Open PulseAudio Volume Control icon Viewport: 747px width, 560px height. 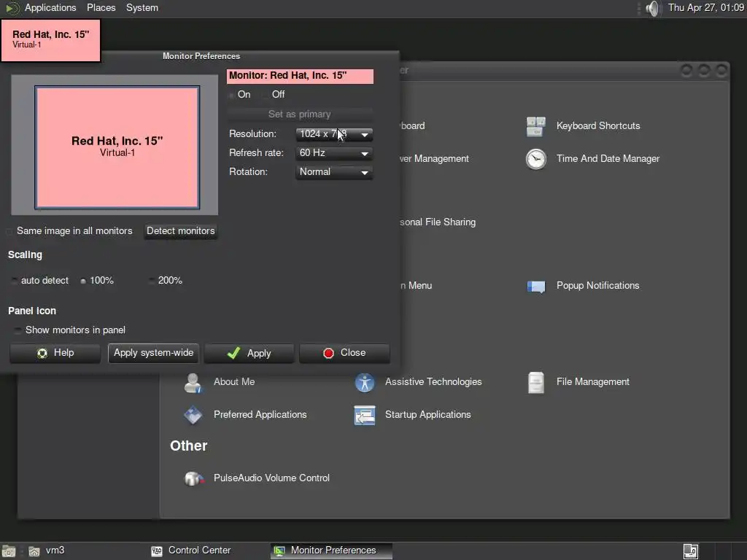coord(194,478)
